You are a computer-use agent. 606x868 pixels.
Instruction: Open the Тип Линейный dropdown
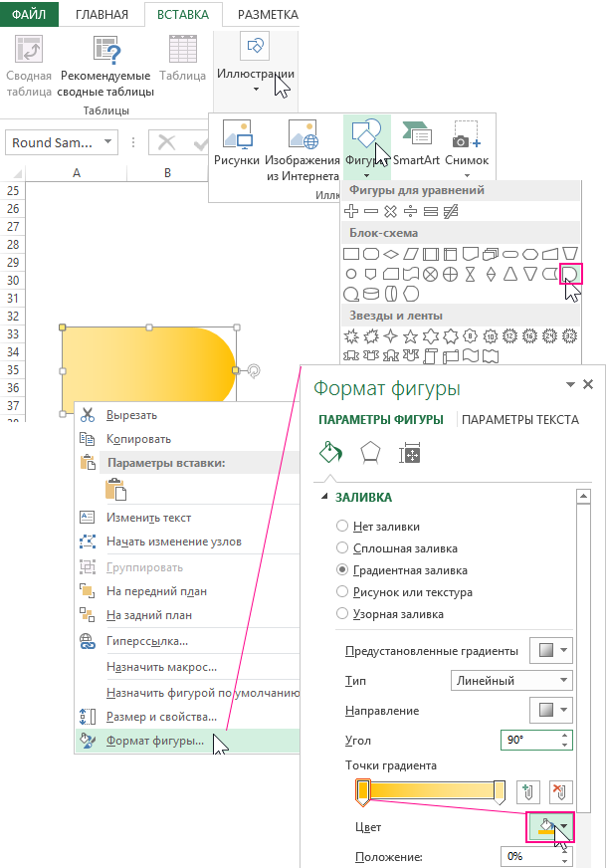(x=511, y=680)
